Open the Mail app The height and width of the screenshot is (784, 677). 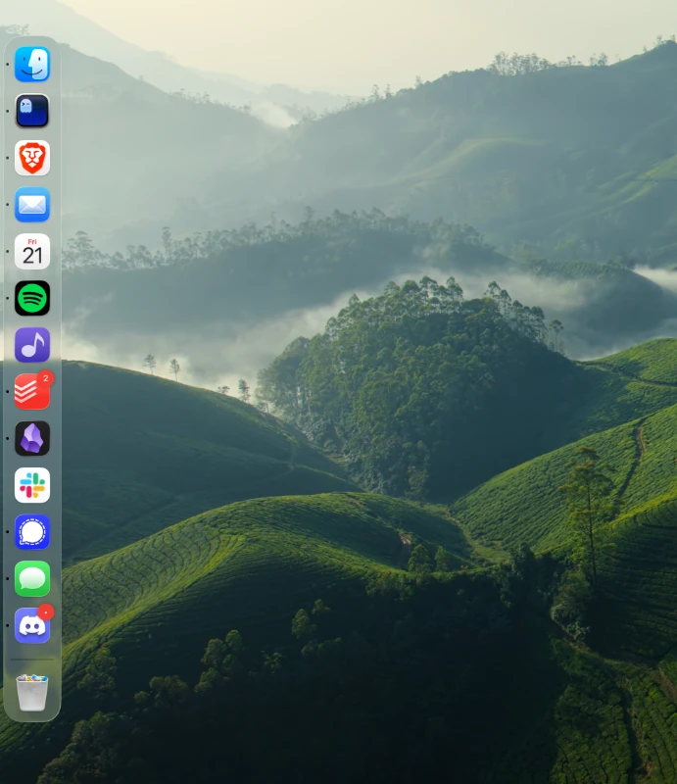click(32, 205)
